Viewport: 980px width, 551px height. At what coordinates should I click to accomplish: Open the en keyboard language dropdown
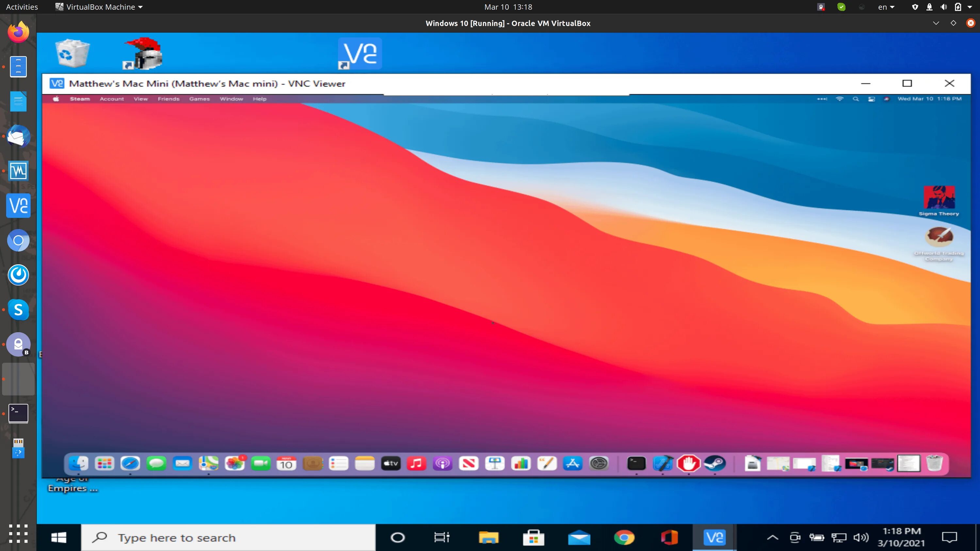[x=886, y=7]
